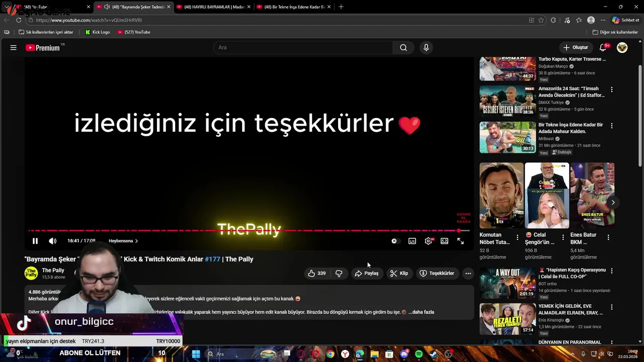Screen dimensions: 644x362
Task: Like the video with 339 likes
Action: click(316, 273)
